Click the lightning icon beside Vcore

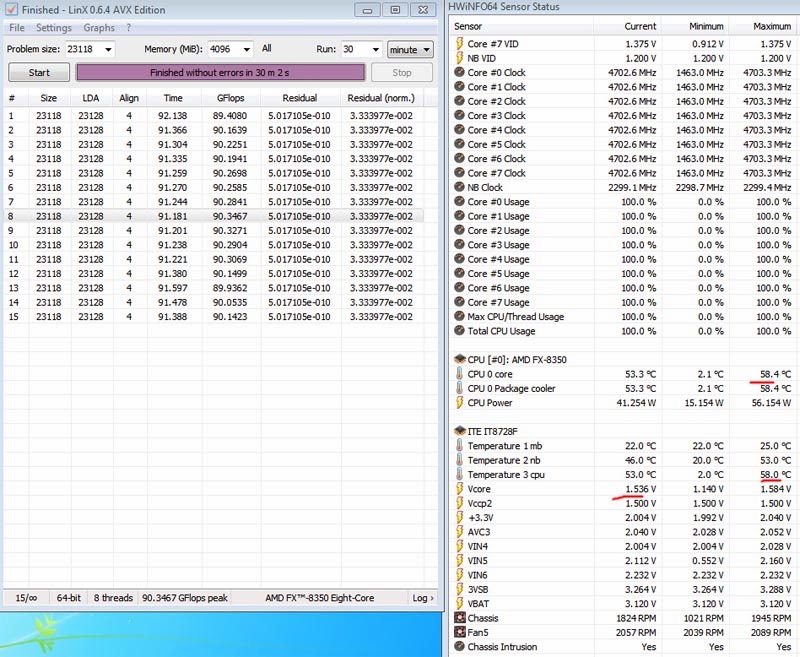point(460,489)
